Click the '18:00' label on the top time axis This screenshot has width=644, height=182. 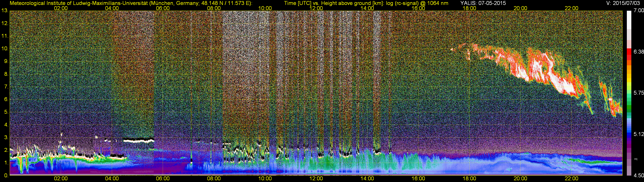469,8
